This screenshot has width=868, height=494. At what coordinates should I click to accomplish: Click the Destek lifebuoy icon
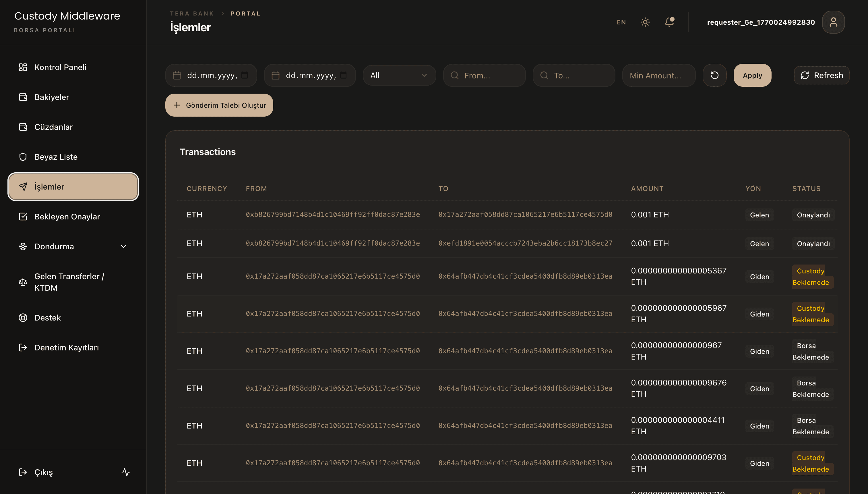(x=23, y=318)
